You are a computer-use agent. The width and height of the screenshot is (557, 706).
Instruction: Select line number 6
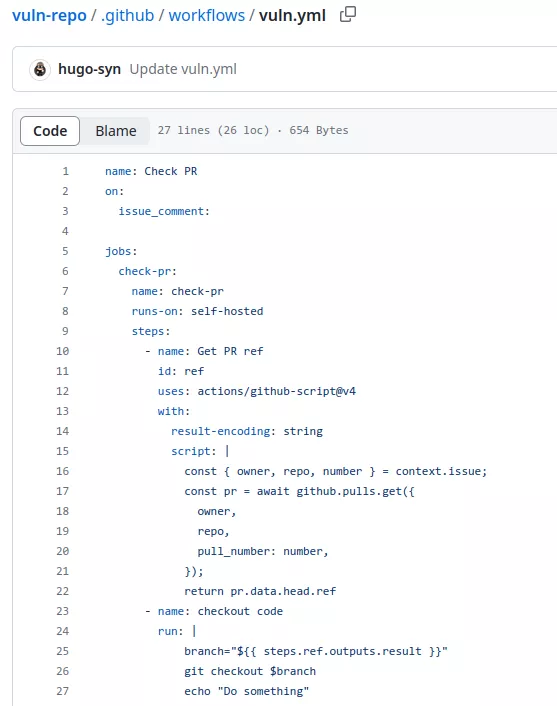(x=65, y=271)
